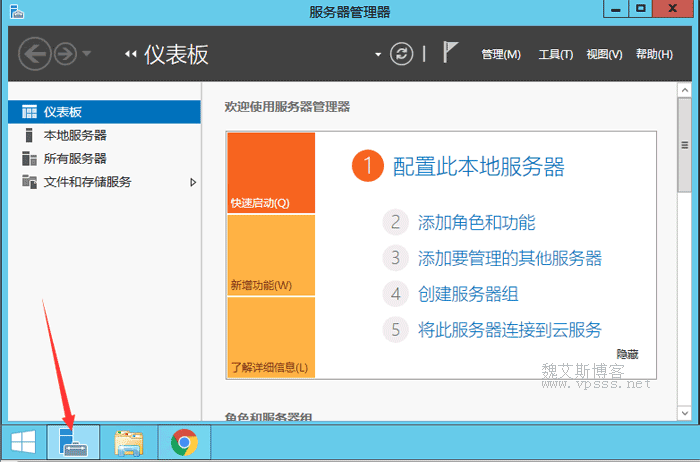Open File Explorer on the taskbar
This screenshot has width=700, height=462.
pos(129,441)
